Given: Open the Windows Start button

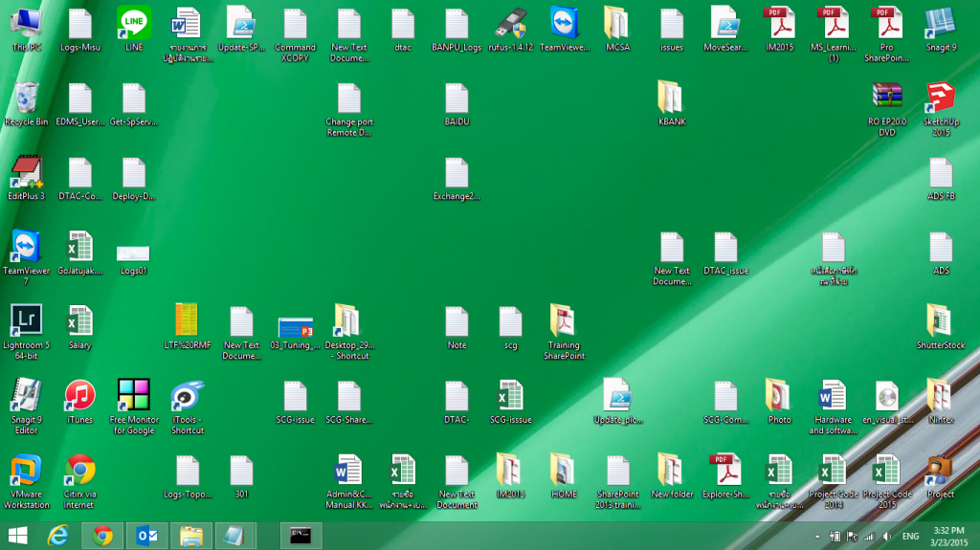Looking at the screenshot, I should click(x=17, y=536).
